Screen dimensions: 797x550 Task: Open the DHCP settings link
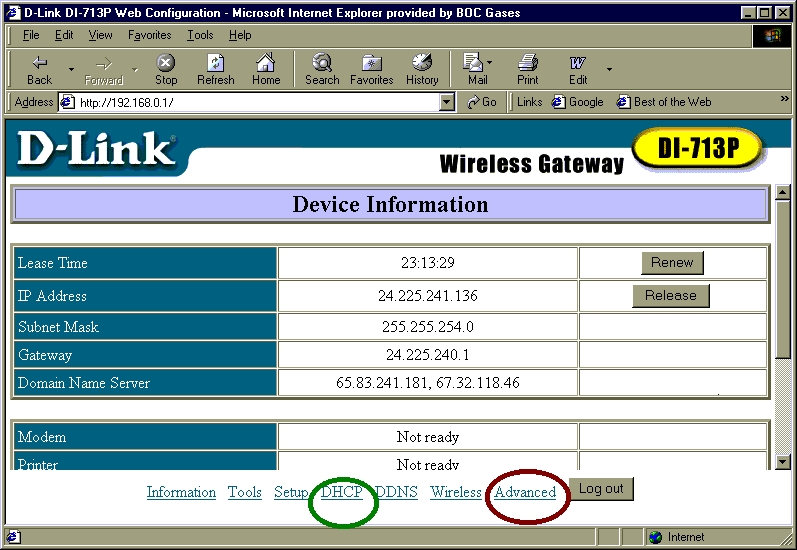pyautogui.click(x=341, y=492)
